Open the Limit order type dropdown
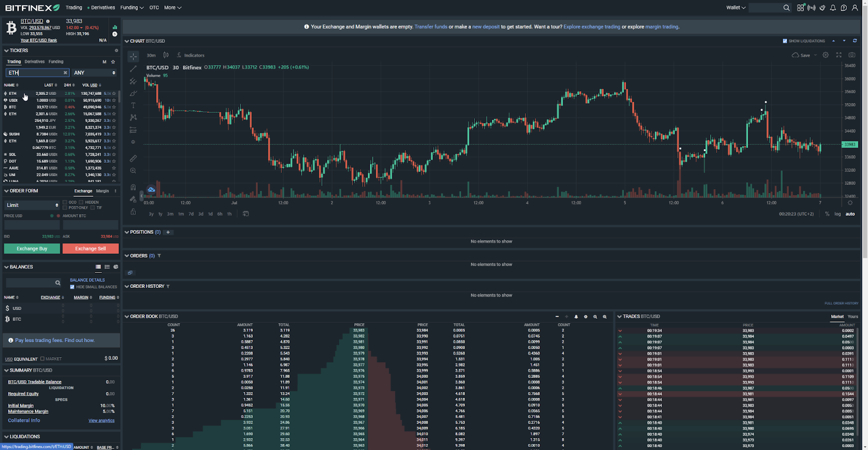Image resolution: width=868 pixels, height=450 pixels. click(32, 205)
